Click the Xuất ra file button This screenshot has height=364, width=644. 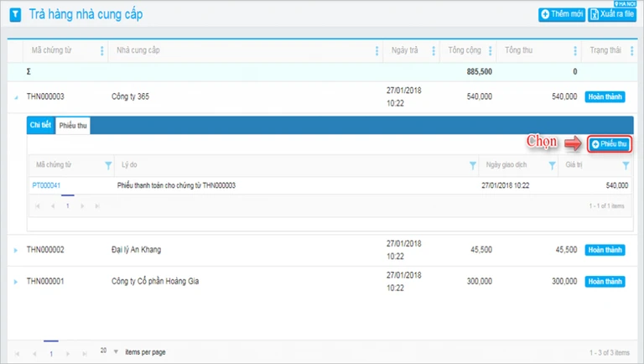(612, 14)
